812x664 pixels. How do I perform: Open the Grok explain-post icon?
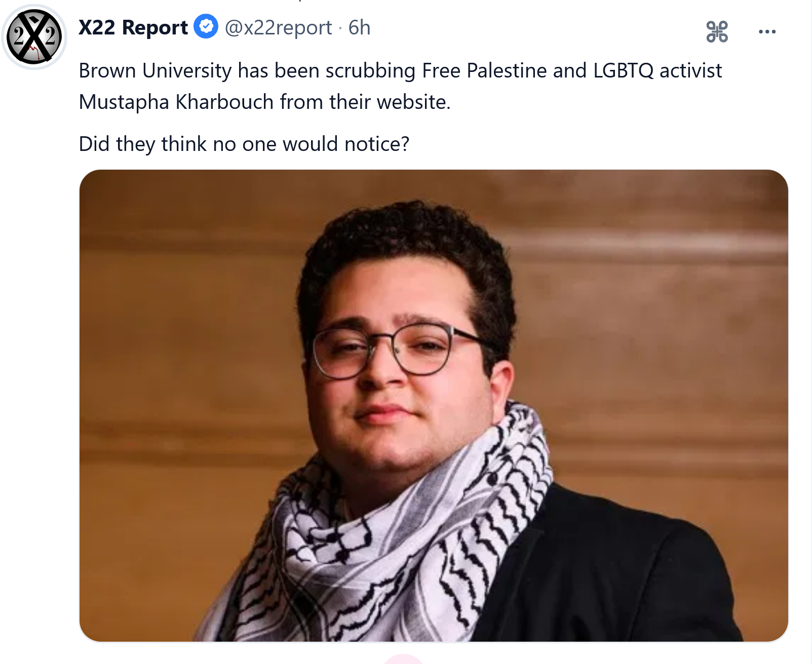click(x=717, y=31)
